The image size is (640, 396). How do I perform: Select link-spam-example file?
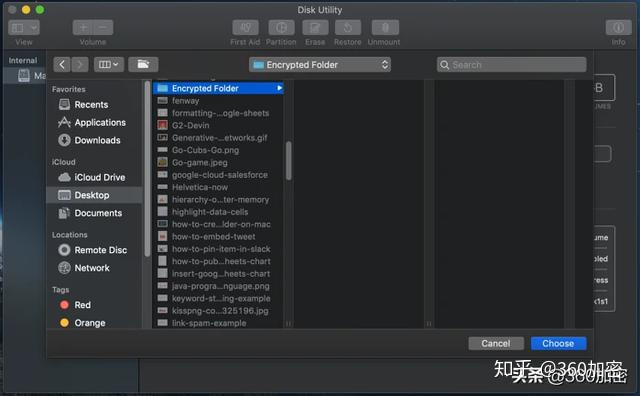(x=218, y=323)
